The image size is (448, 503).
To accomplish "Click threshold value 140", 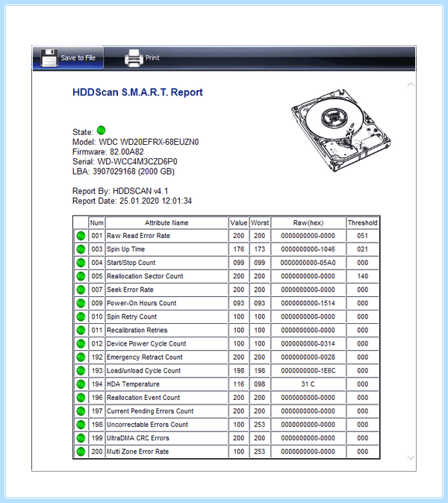I will tap(363, 276).
